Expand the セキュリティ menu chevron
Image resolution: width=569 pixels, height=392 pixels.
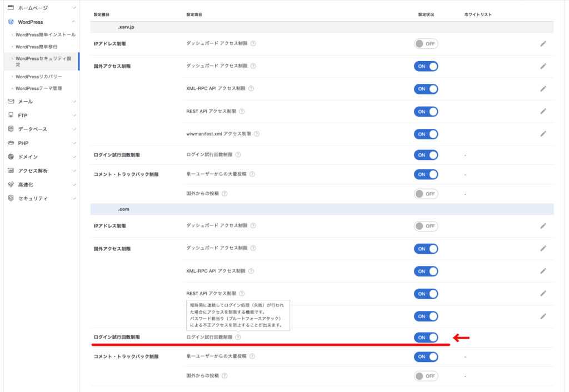74,198
